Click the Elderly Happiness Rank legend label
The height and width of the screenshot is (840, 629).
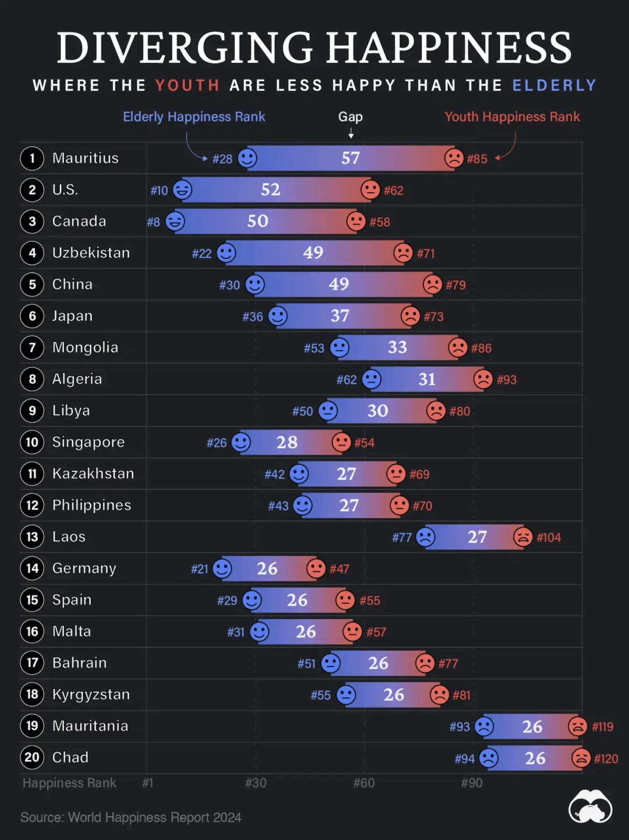194,117
